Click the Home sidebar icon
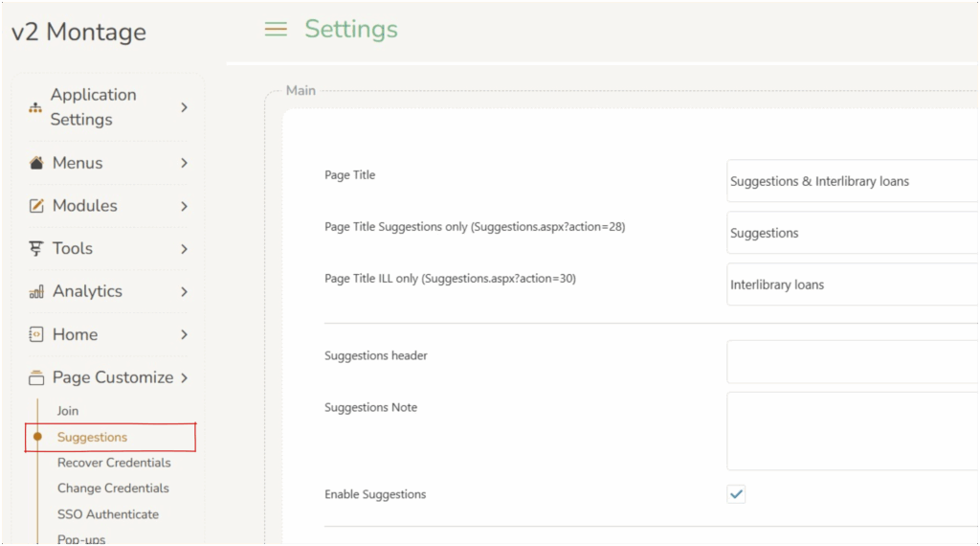The height and width of the screenshot is (546, 980). click(36, 334)
